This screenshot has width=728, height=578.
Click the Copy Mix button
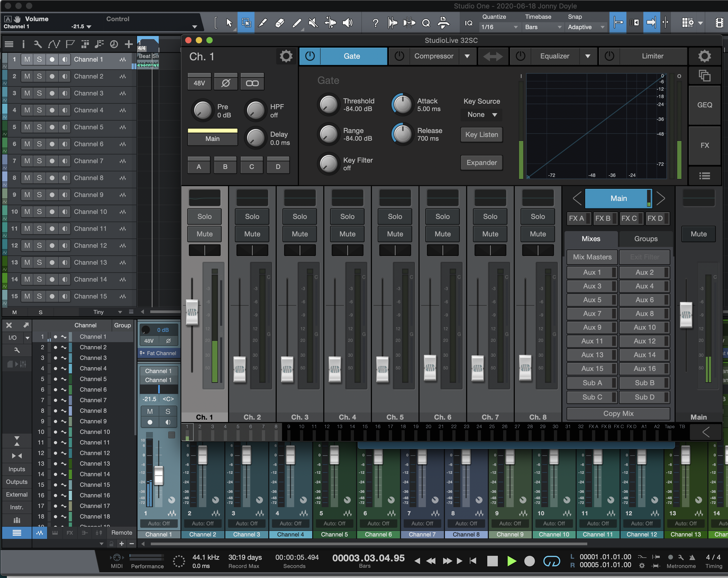[x=618, y=413]
